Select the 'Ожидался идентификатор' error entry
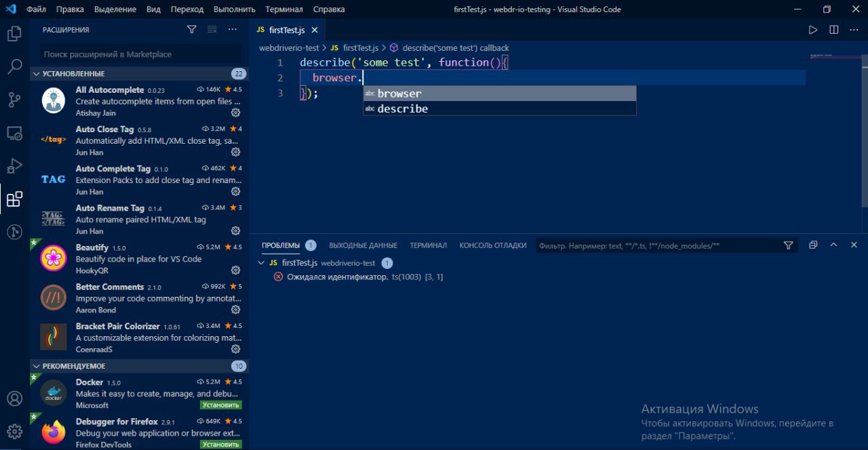Screen dimensions: 868x450 [359, 277]
